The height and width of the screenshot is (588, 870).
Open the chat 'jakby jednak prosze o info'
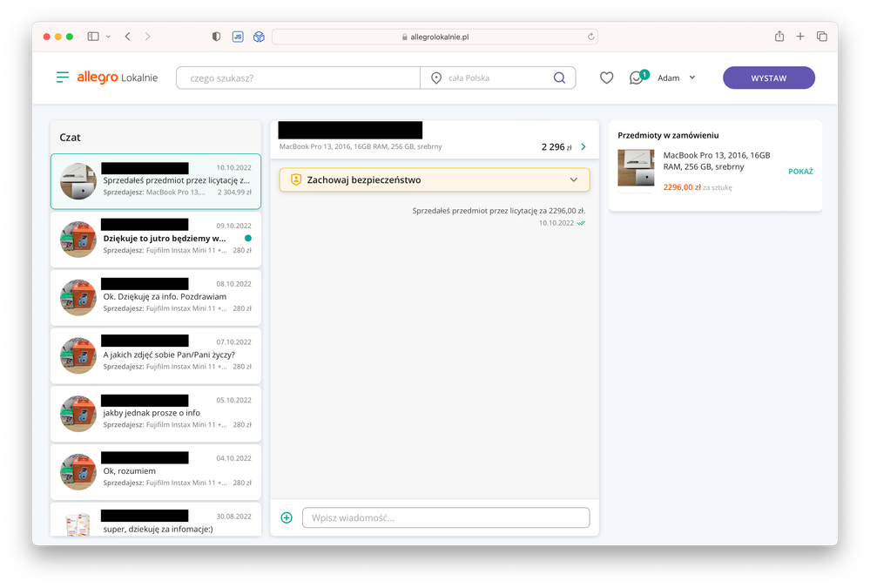[x=156, y=414]
